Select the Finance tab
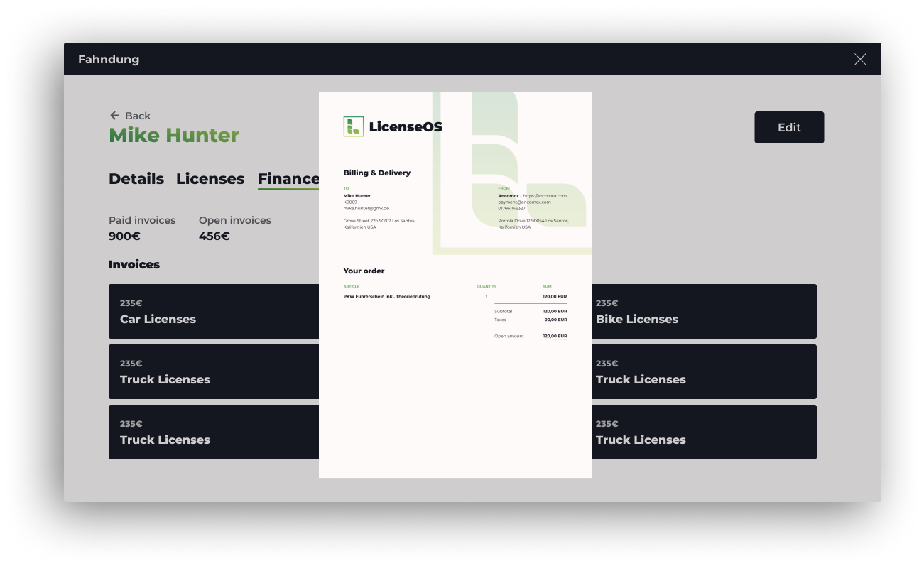 coord(288,179)
